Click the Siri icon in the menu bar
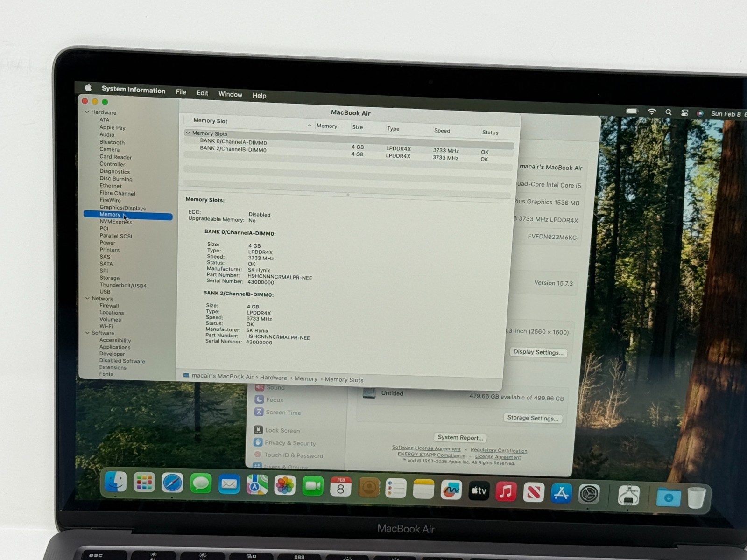747x560 pixels. (x=700, y=113)
